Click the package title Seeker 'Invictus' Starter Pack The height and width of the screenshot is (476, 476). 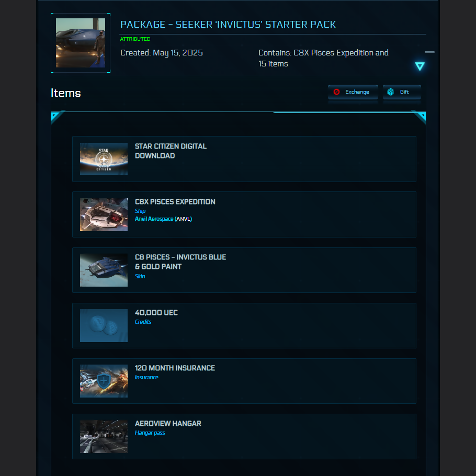coord(228,25)
